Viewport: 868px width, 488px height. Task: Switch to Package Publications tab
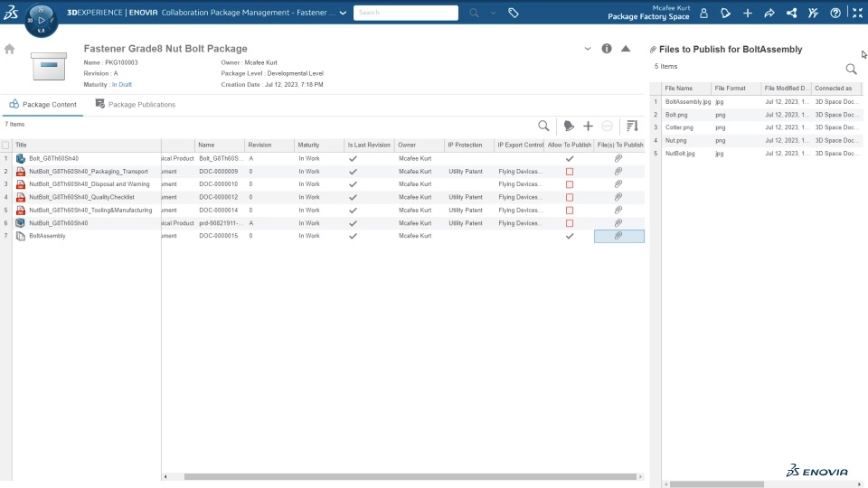pos(135,104)
